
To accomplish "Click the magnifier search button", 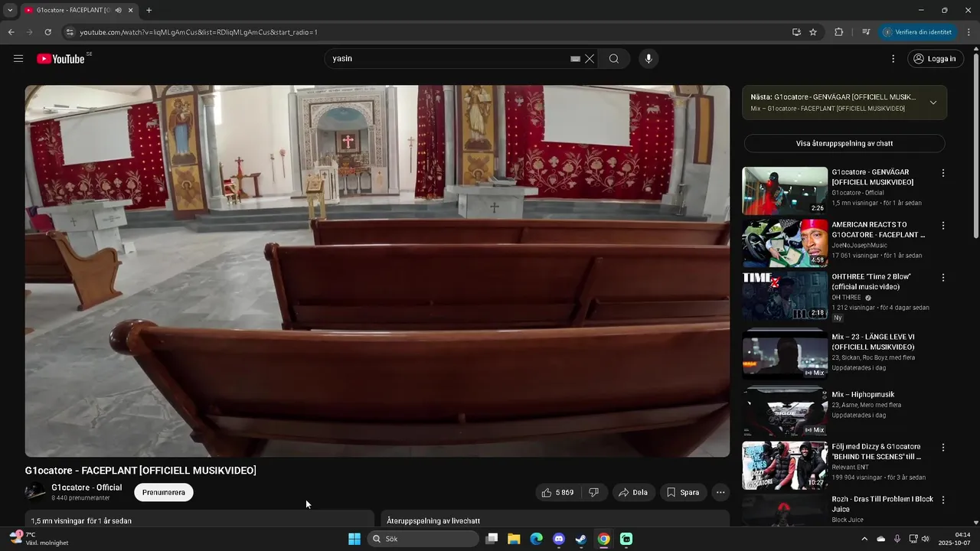I will click(x=614, y=59).
